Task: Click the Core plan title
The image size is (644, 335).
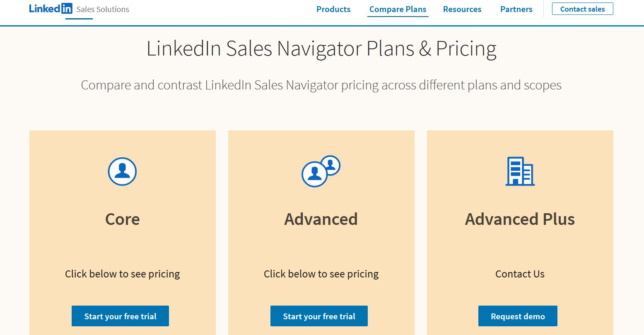Action: (122, 219)
